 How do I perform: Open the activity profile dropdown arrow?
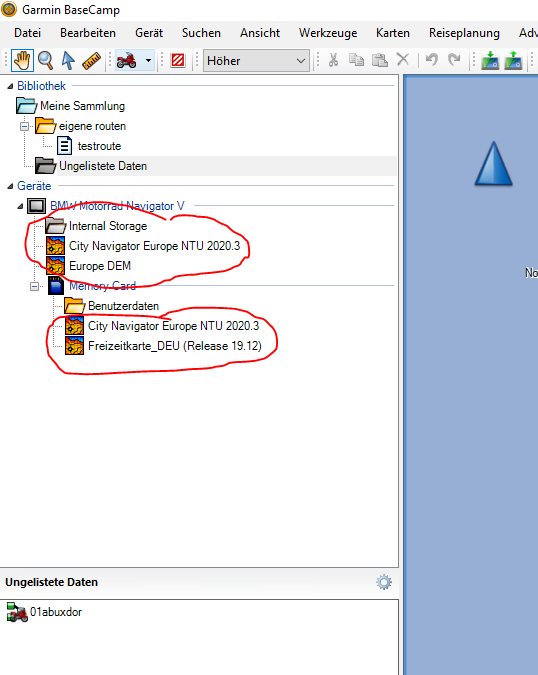click(x=148, y=60)
